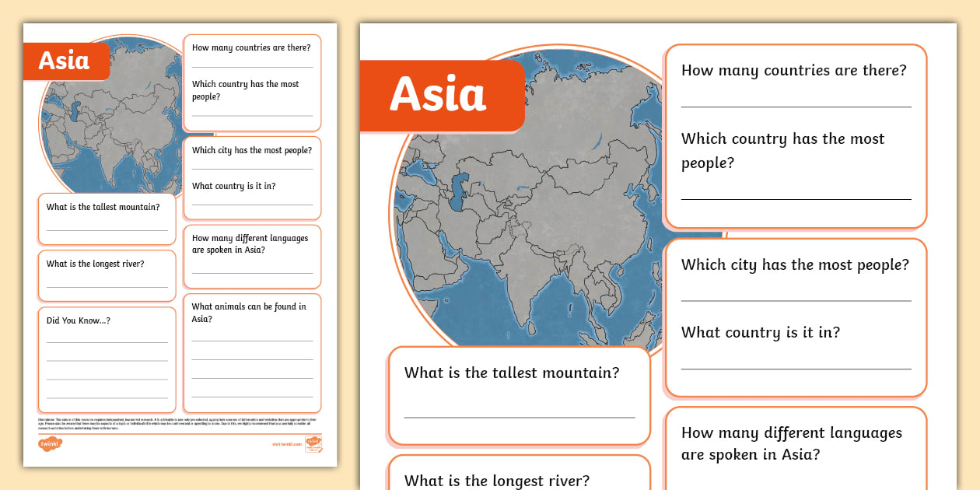980x490 pixels.
Task: Click the Twinkl quality approved badge
Action: click(314, 444)
